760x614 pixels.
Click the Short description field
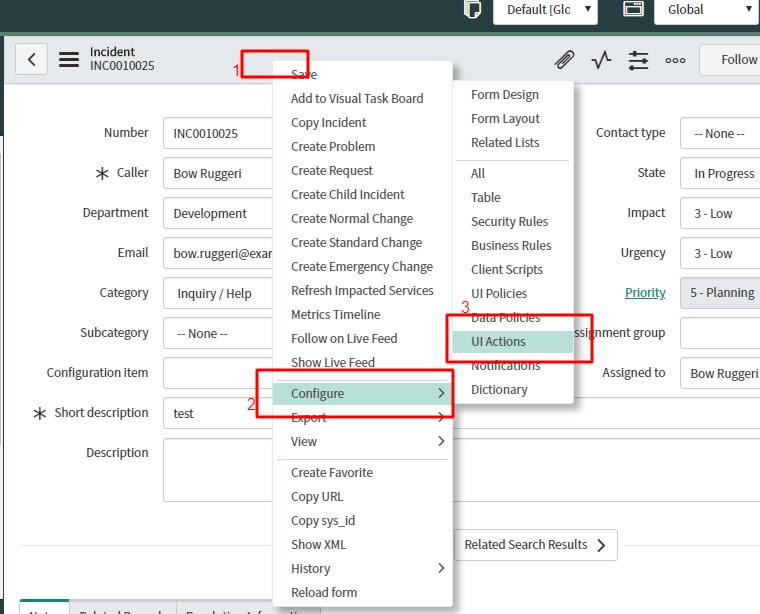point(218,413)
